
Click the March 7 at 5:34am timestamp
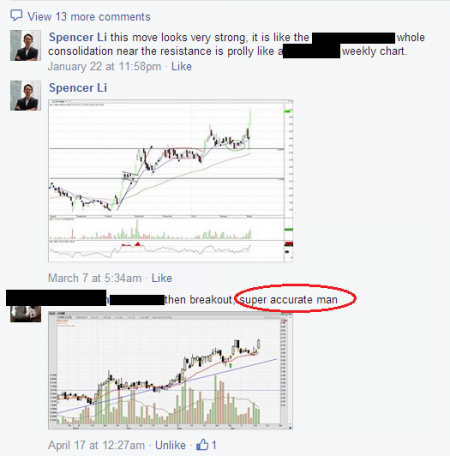(x=95, y=278)
